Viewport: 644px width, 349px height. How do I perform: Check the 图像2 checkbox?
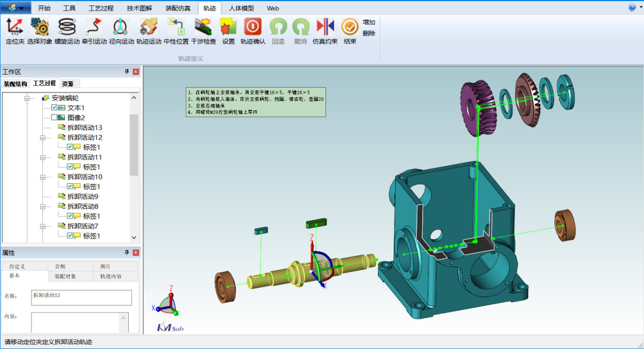pos(54,118)
